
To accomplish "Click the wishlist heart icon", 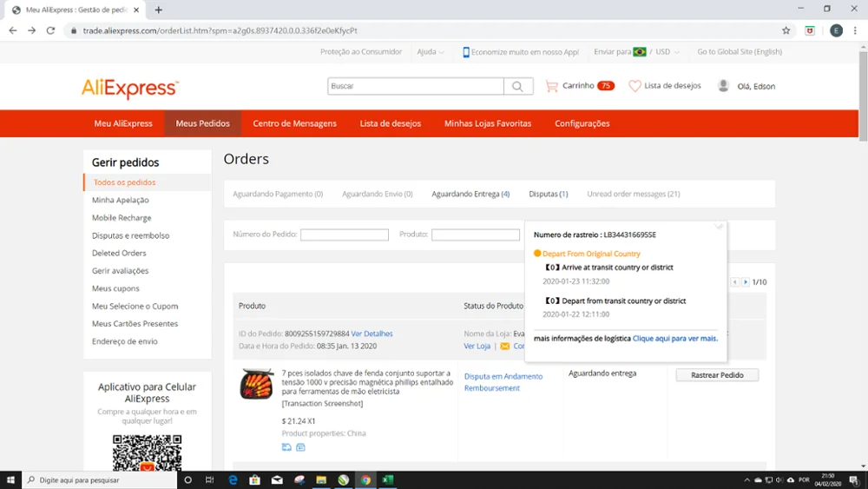I will point(635,86).
